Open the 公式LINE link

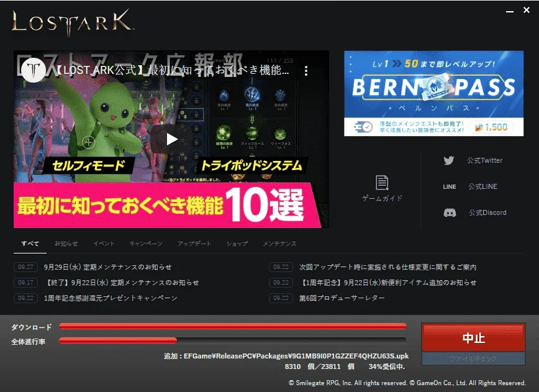pyautogui.click(x=482, y=187)
